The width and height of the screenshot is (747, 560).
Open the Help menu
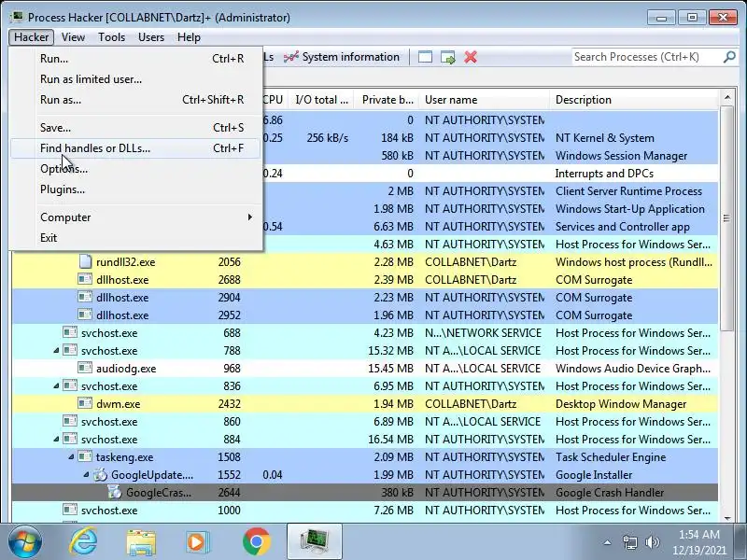(x=189, y=37)
